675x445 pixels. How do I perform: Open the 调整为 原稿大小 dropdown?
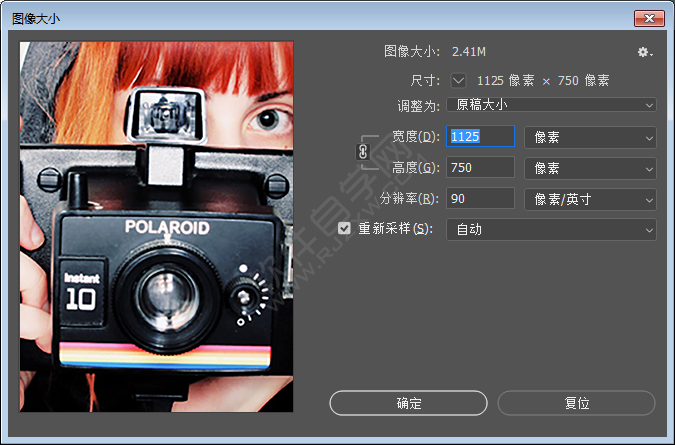pyautogui.click(x=551, y=105)
